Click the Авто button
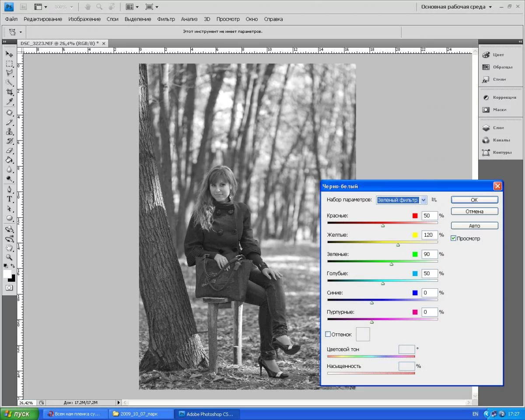This screenshot has width=525, height=420. [474, 226]
